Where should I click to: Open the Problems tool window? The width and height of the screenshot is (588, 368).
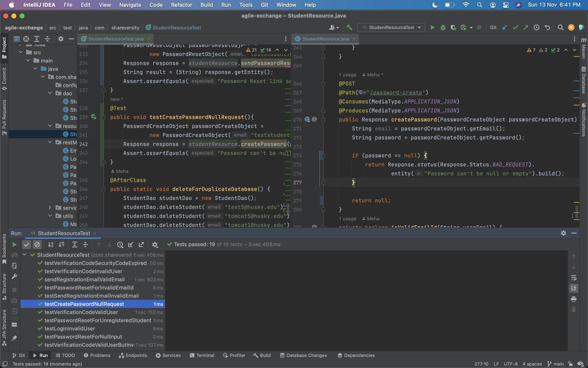pos(97,355)
